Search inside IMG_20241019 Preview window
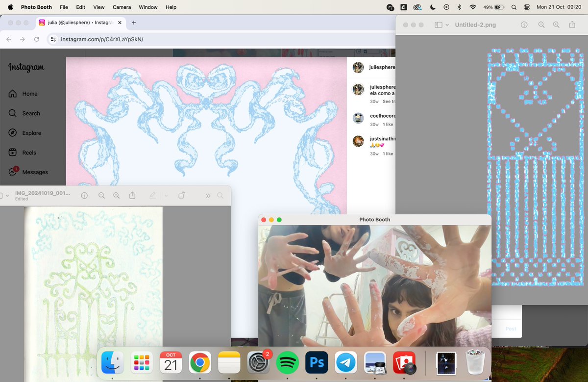The width and height of the screenshot is (588, 382). 220,195
